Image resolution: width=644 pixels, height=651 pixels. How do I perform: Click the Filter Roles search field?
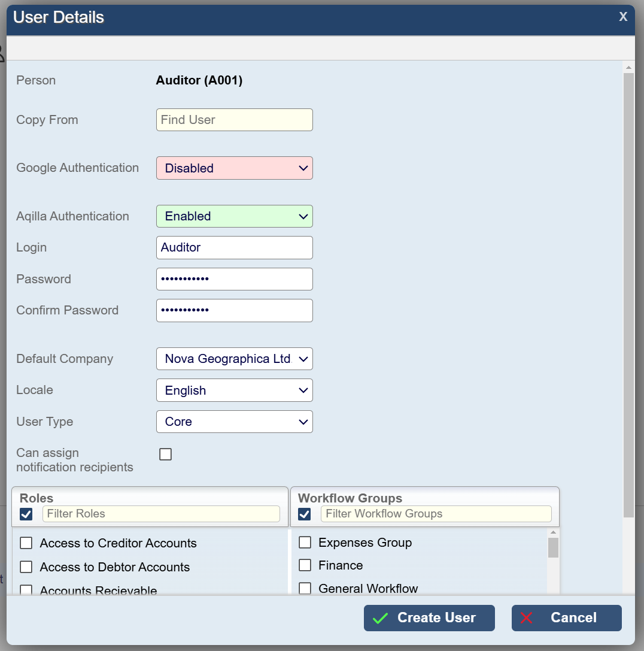pyautogui.click(x=161, y=514)
